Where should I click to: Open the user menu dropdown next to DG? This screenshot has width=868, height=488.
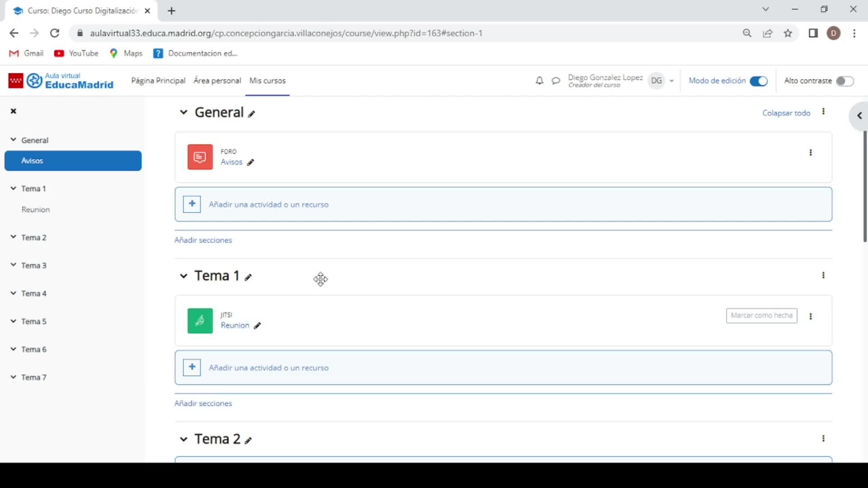point(672,81)
